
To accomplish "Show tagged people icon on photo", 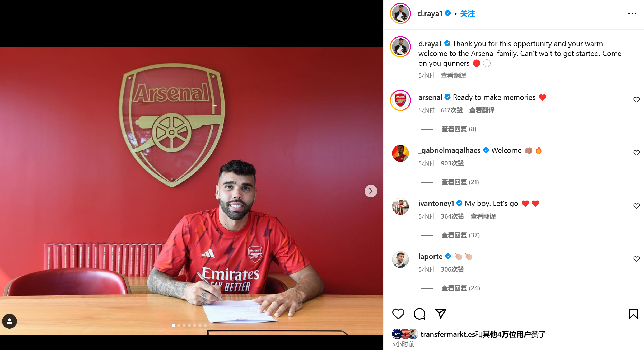I will pyautogui.click(x=10, y=321).
